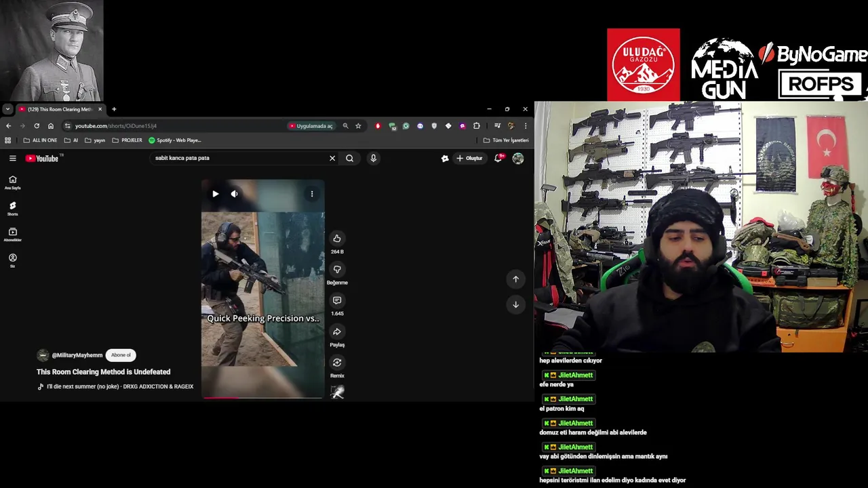Viewport: 868px width, 488px height.
Task: Click the sparkle icon beside Oluştur
Action: coord(445,158)
